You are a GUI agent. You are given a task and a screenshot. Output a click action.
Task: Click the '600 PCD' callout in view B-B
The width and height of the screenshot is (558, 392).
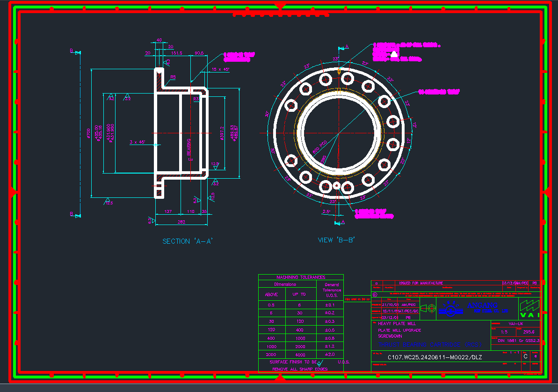pos(319,147)
